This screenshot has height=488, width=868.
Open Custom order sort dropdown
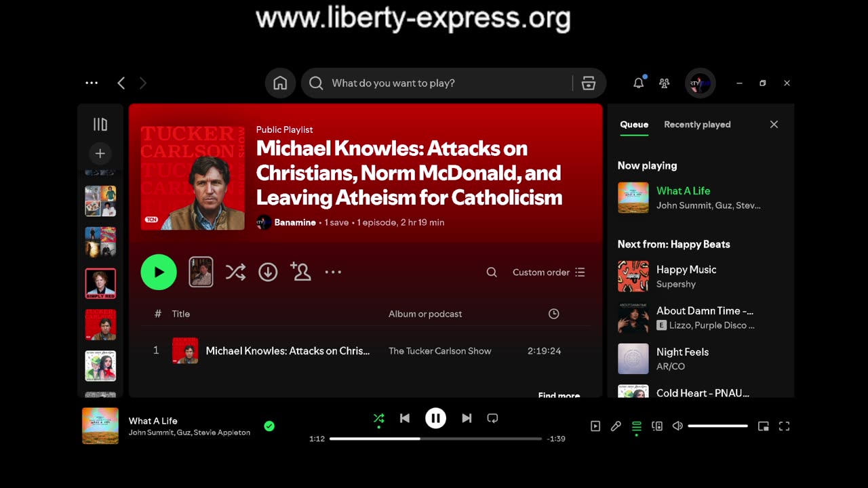tap(549, 272)
